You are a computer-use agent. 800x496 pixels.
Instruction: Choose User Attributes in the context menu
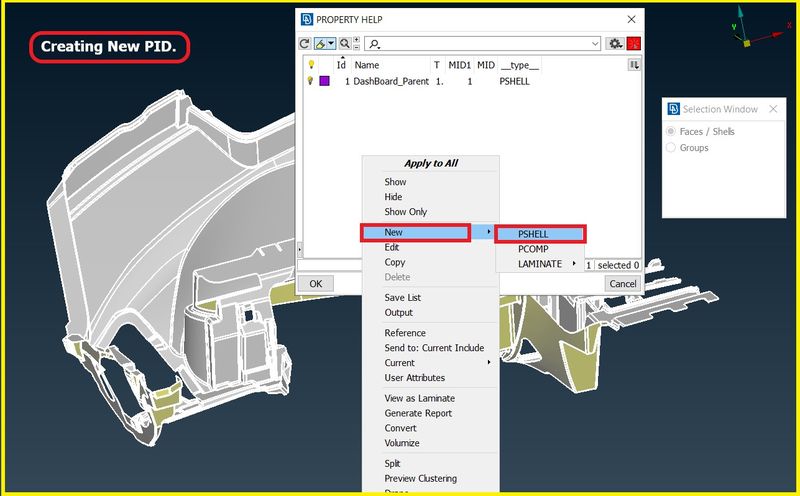click(x=415, y=378)
